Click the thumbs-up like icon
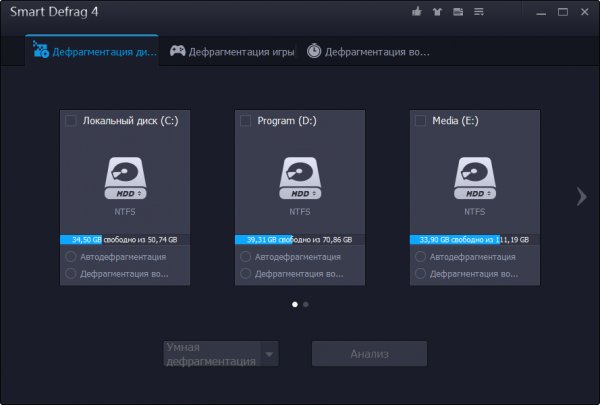Image resolution: width=600 pixels, height=405 pixels. pos(417,11)
